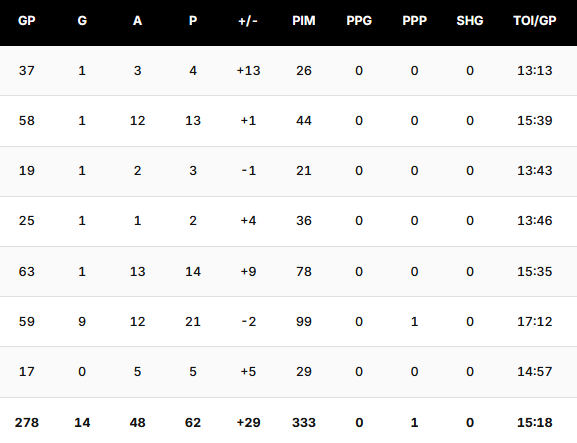Select the points value 21

click(193, 322)
